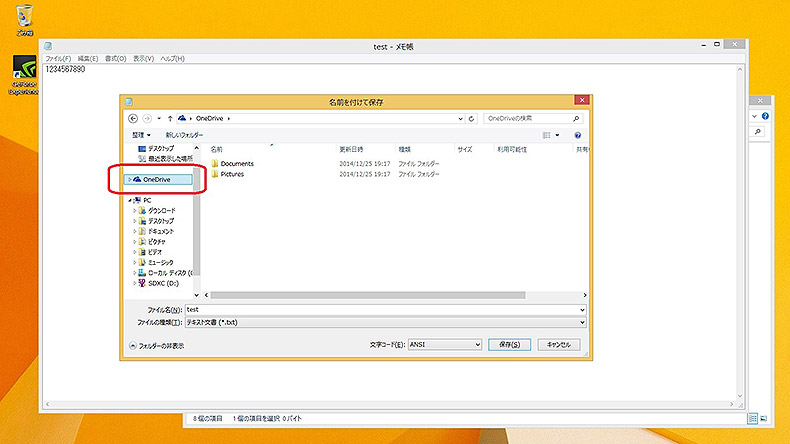The width and height of the screenshot is (790, 444).
Task: Select 最近表示した場所 in the navigation pane
Action: [x=165, y=159]
